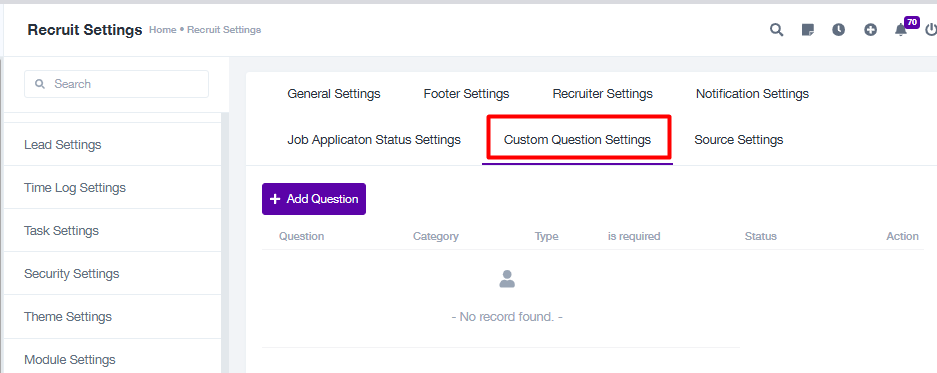Click the Search field in settings sidebar
937x373 pixels.
tap(117, 84)
